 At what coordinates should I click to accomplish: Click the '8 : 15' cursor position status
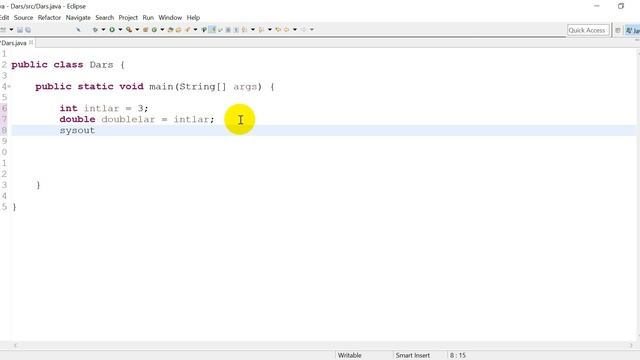[458, 356]
